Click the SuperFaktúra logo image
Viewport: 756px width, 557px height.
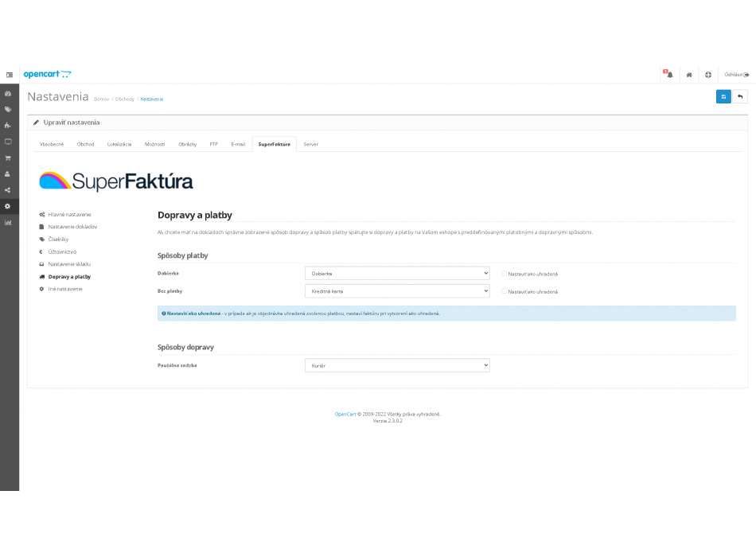[116, 181]
